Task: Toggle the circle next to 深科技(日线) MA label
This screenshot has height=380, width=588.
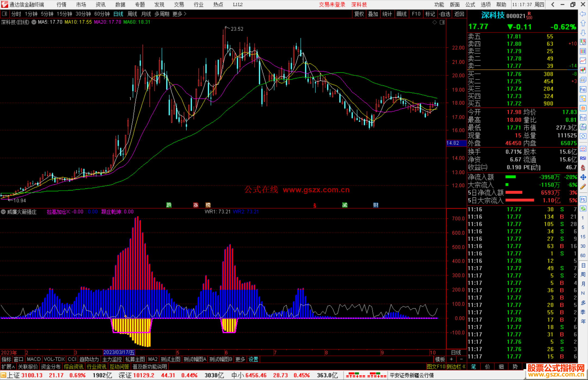Action: point(34,22)
